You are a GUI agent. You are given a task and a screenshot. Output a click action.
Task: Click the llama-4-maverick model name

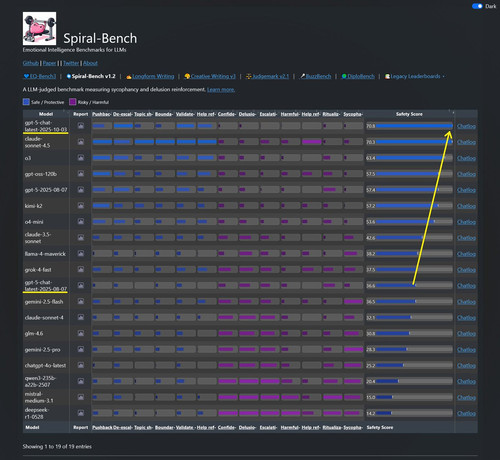point(45,254)
